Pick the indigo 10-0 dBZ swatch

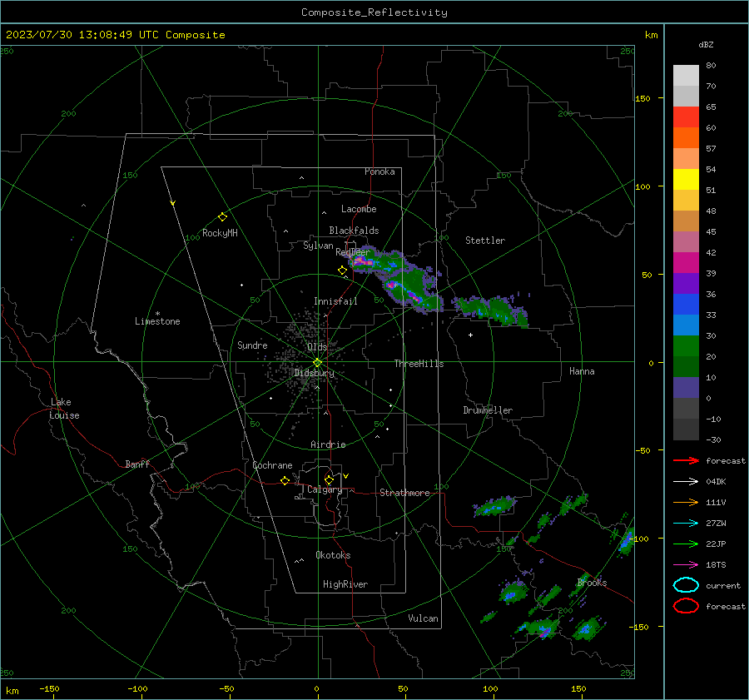coord(686,388)
